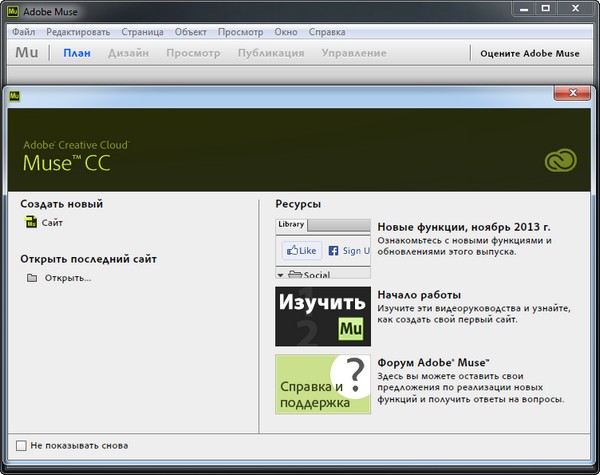Image resolution: width=600 pixels, height=475 pixels.
Task: Click the folder icon beside Открыть
Action: pos(31,278)
